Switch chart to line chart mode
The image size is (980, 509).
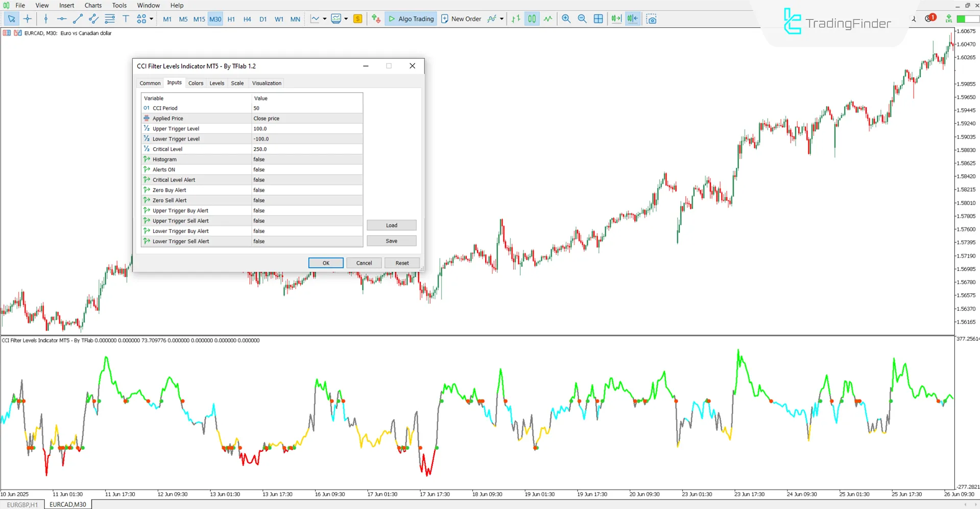point(547,19)
